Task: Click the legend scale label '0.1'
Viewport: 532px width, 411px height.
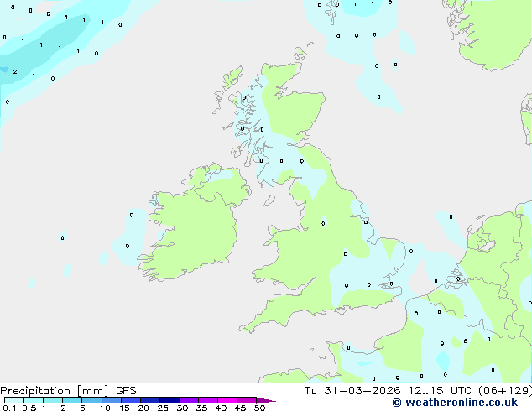Action: coord(9,408)
